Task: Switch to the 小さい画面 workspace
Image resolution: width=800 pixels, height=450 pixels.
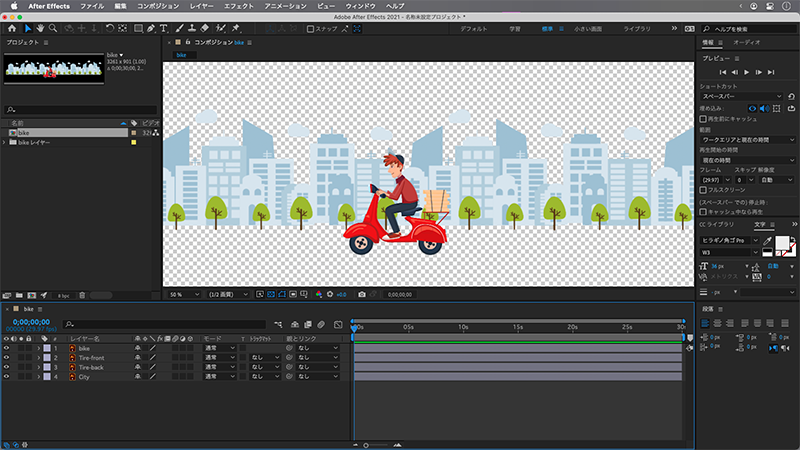Action: [588, 29]
